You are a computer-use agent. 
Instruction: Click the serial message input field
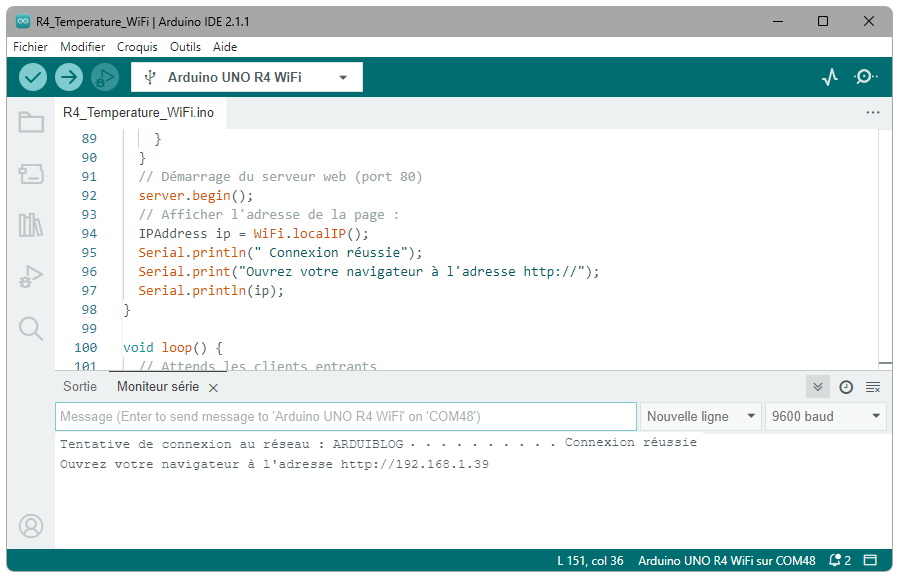click(345, 416)
